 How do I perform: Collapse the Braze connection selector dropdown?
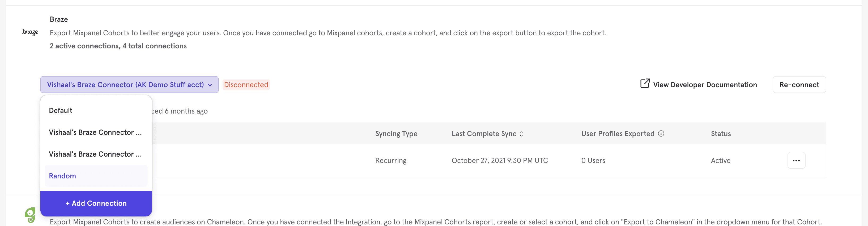[129, 85]
